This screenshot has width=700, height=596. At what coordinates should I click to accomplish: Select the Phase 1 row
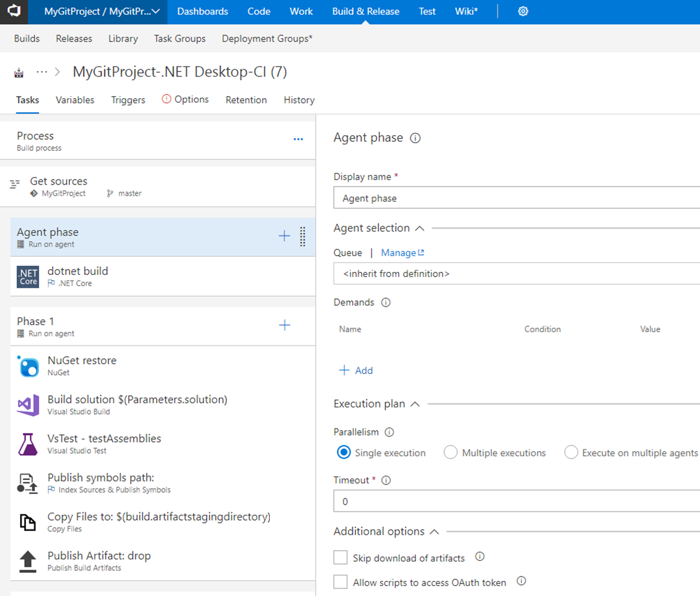(x=163, y=326)
